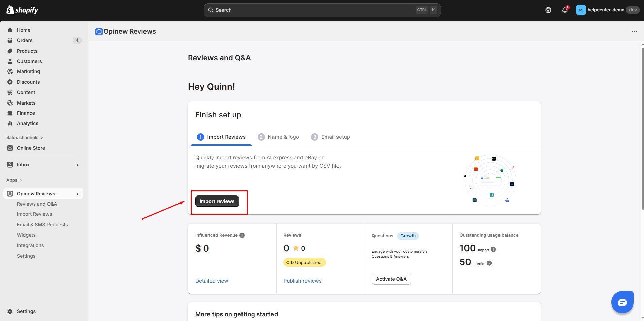Click the info icon next to Import balance
Screen dimensions: 644x321
[x=493, y=250]
